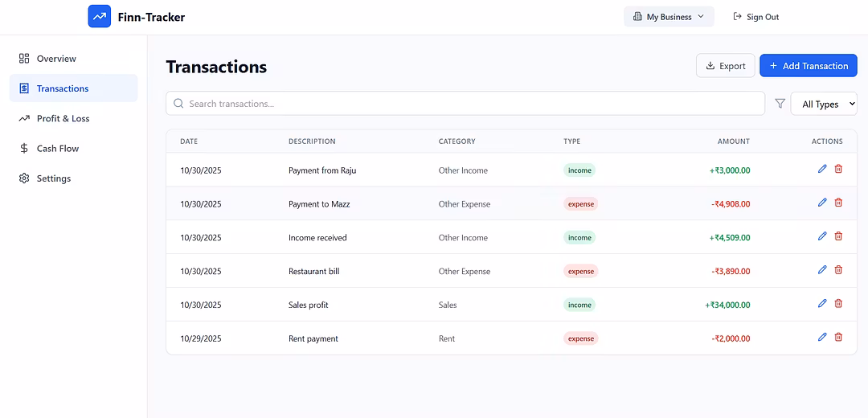This screenshot has width=868, height=418.
Task: Edit the Payment from Raju transaction
Action: tap(822, 169)
